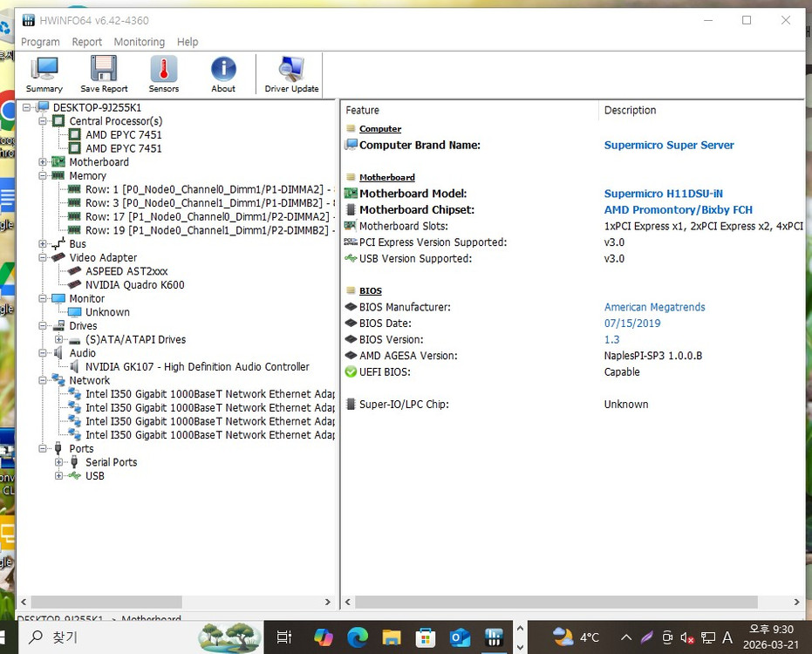Viewport: 812px width, 654px height.
Task: Select the last Intel I350 network adapter
Action: (x=209, y=435)
